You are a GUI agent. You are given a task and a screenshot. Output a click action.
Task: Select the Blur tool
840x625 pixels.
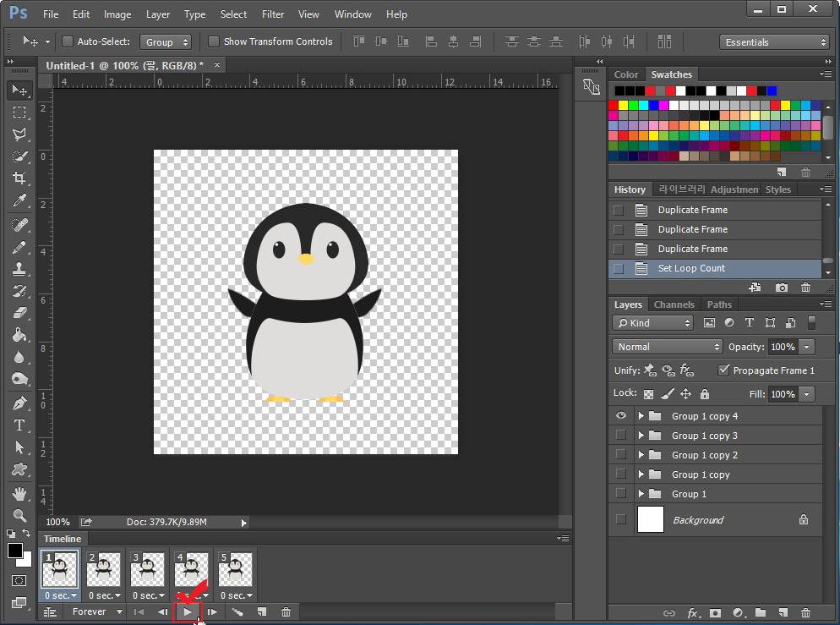(19, 357)
